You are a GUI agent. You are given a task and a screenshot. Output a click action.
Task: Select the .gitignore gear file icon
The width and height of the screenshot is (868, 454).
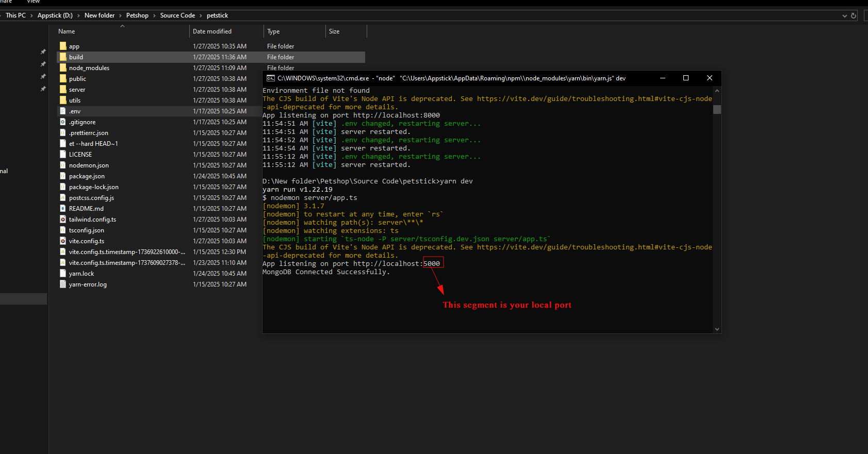(x=63, y=122)
